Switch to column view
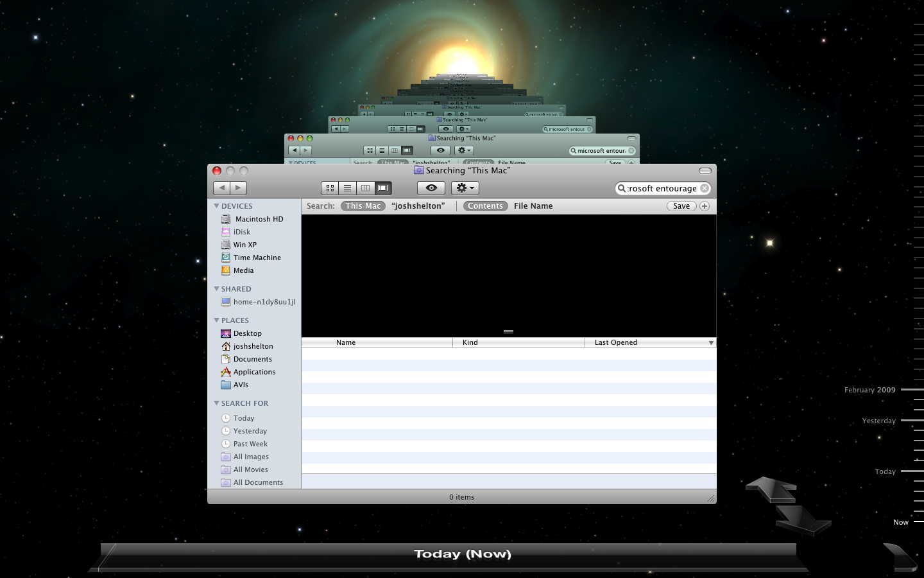The height and width of the screenshot is (578, 924). [x=365, y=188]
